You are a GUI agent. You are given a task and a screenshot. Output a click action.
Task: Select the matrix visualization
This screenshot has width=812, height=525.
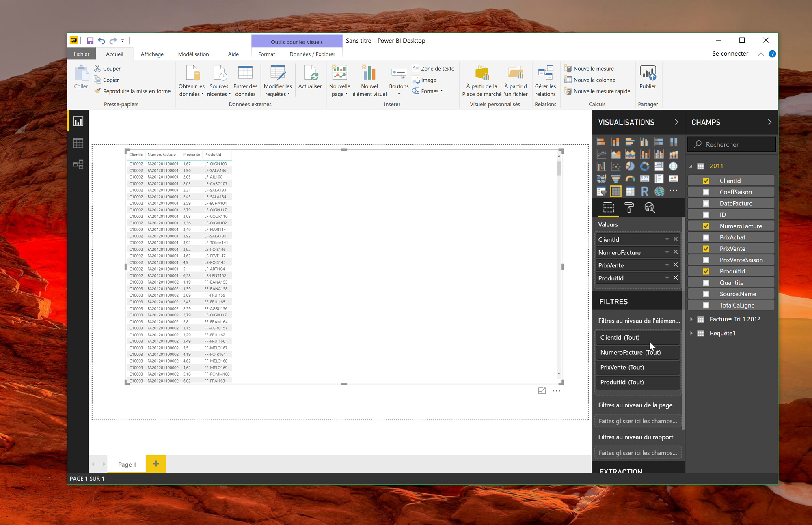(x=630, y=191)
